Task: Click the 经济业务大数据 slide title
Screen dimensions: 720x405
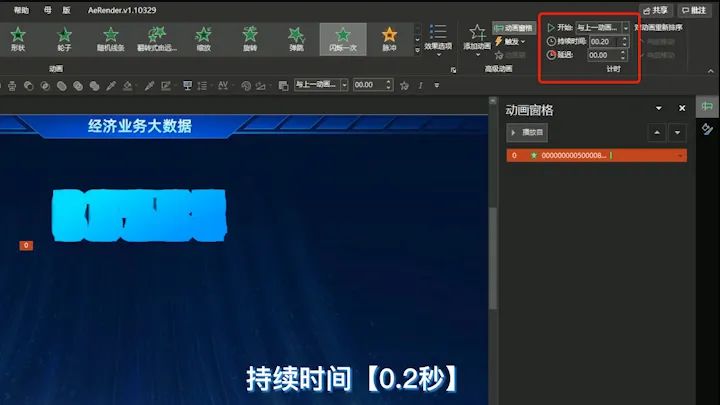Action: tap(140, 126)
